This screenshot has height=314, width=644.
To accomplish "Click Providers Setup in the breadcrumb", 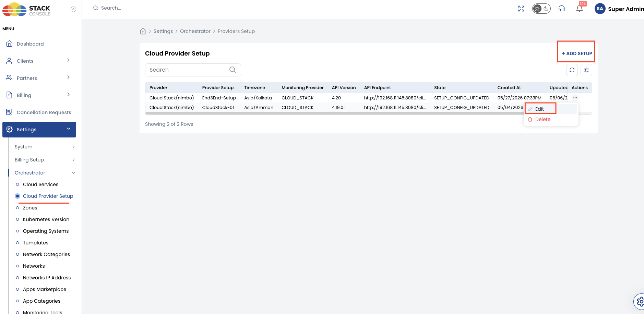I will (x=236, y=31).
